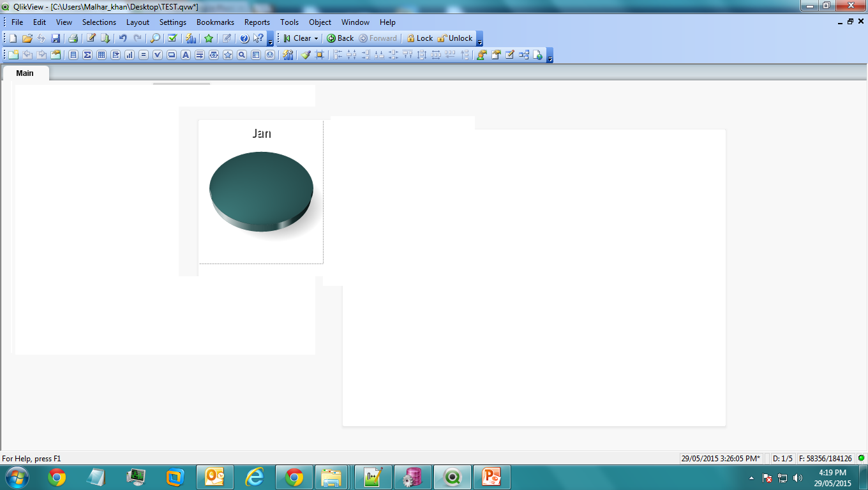Open the Windows Start menu

click(16, 477)
